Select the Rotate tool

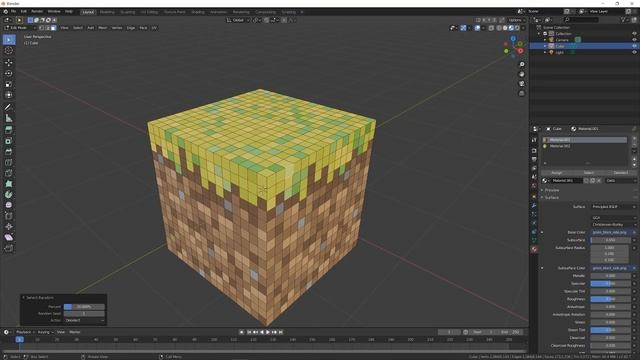(x=9, y=73)
